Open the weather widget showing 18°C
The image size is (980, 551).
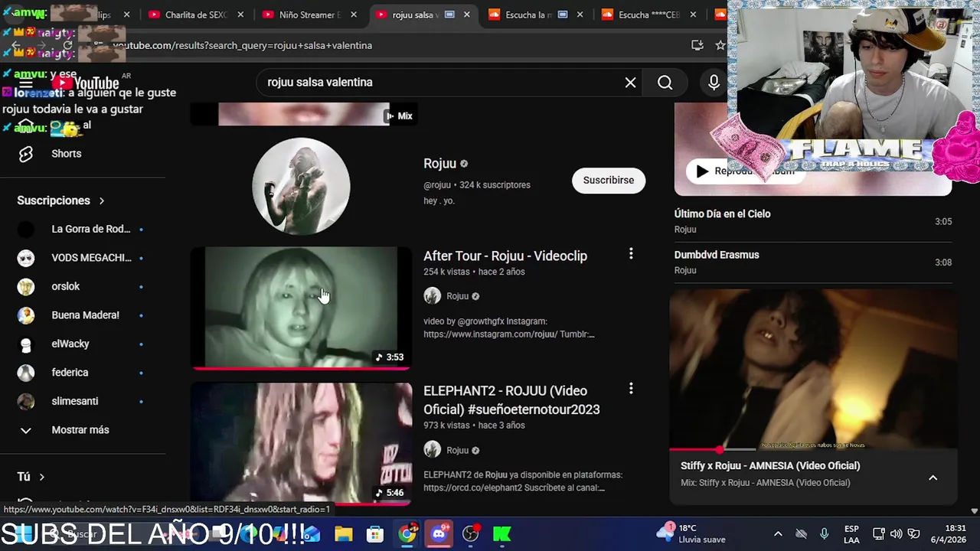tap(691, 533)
